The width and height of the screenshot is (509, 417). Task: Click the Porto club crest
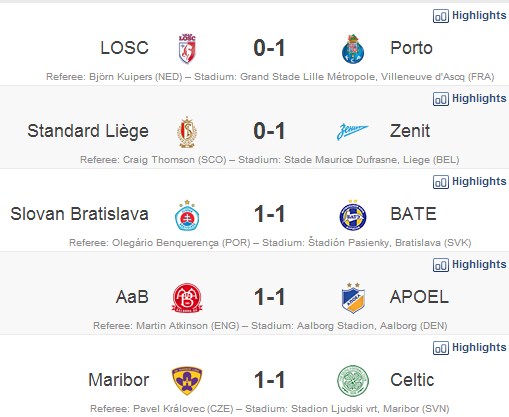[353, 49]
